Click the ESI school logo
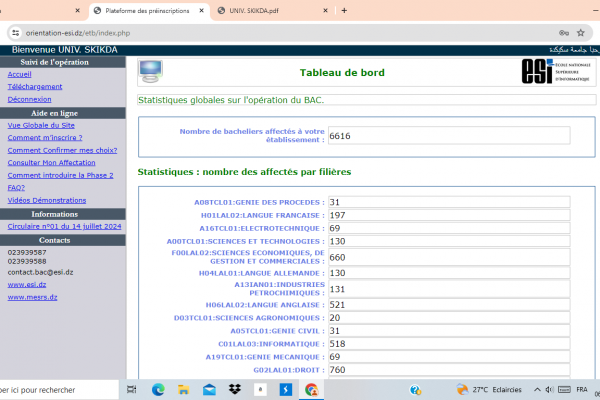Viewport: 600px width, 400px height. (x=556, y=71)
